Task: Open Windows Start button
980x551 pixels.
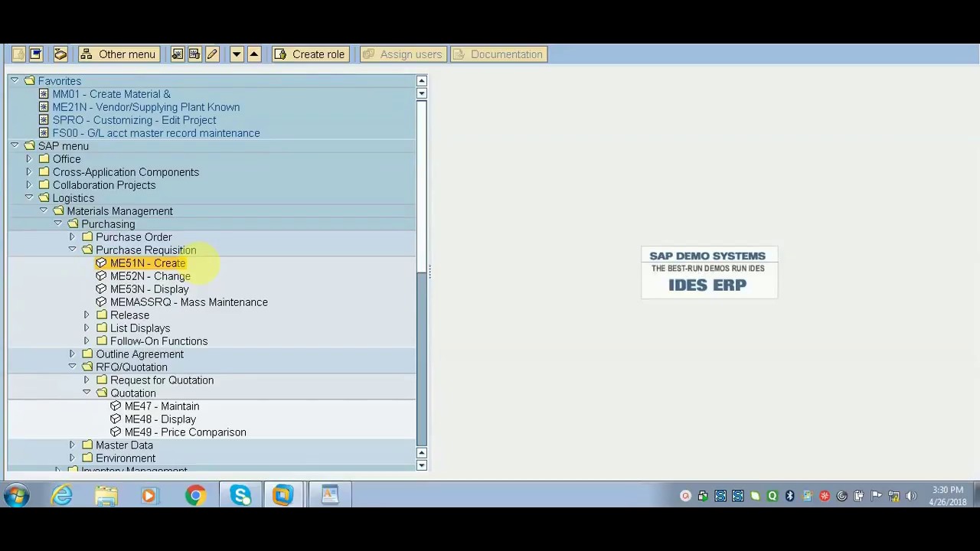Action: point(16,495)
